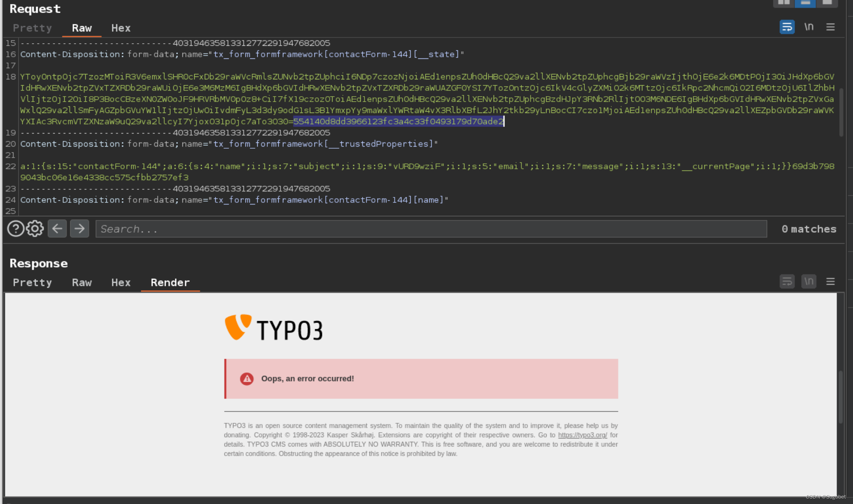The width and height of the screenshot is (853, 504).
Task: Select the combined single-pane layout icon
Action: coord(827,3)
